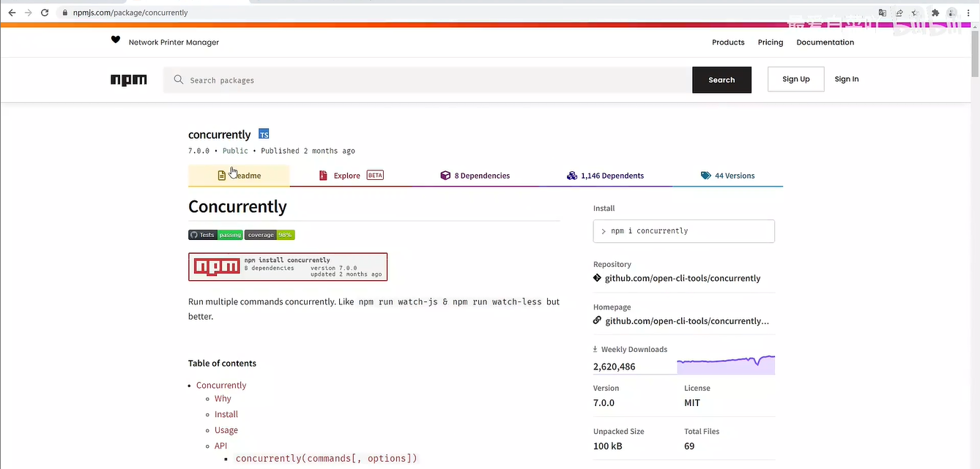
Task: Click the Tests passing badge
Action: 215,235
